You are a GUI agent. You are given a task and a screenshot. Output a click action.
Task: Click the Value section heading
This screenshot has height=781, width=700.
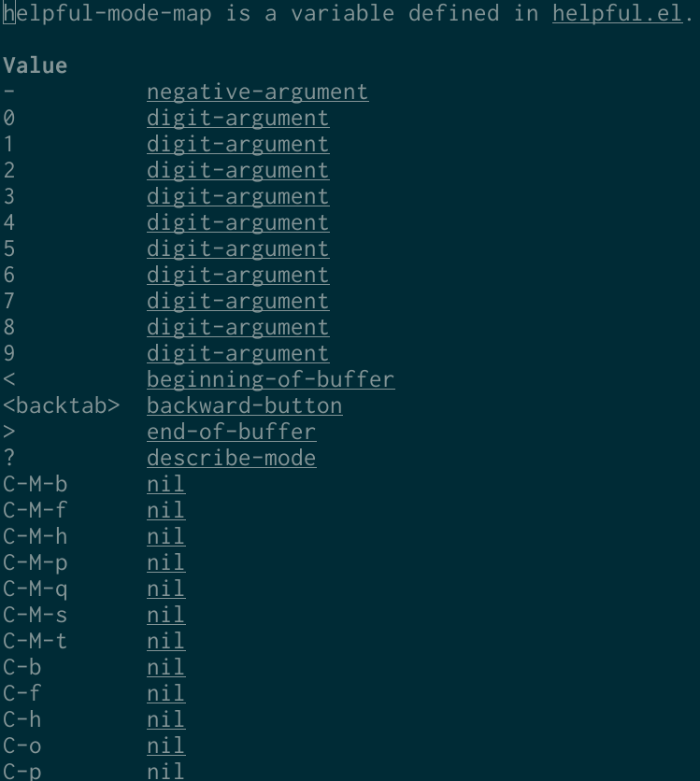(x=36, y=65)
